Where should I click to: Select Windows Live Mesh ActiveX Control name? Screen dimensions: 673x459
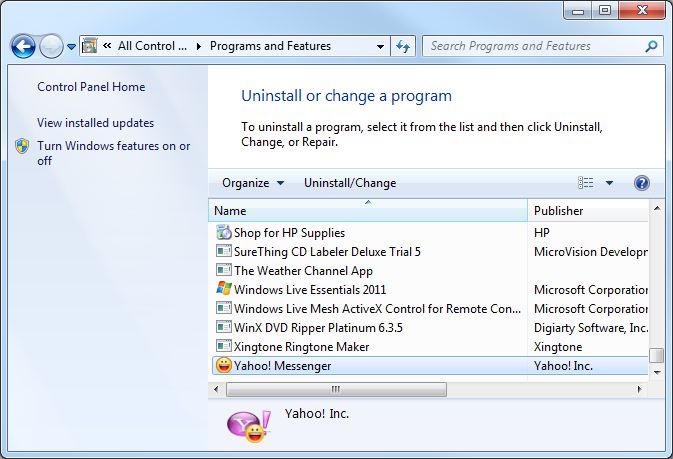point(377,309)
